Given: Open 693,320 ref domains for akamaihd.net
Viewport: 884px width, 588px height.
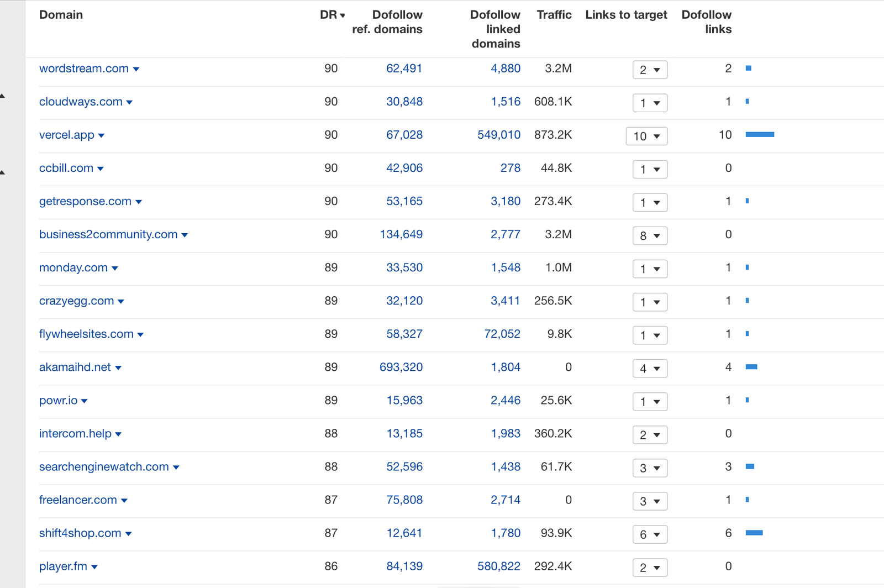Looking at the screenshot, I should pos(401,367).
